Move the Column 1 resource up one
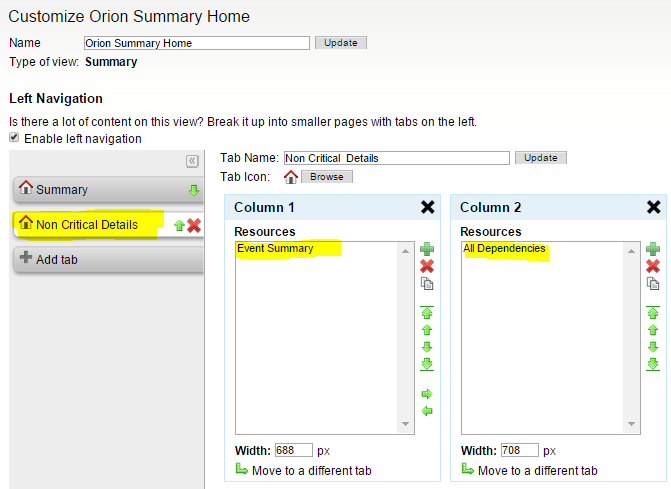 click(427, 330)
